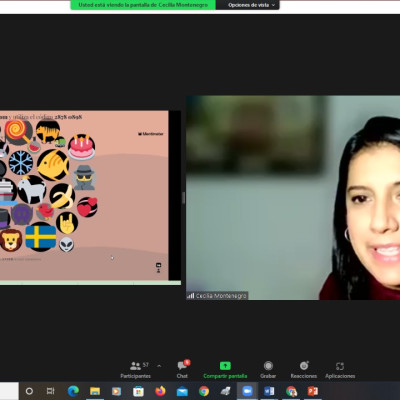The width and height of the screenshot is (400, 400).
Task: Open Word from the taskbar
Action: tap(269, 391)
